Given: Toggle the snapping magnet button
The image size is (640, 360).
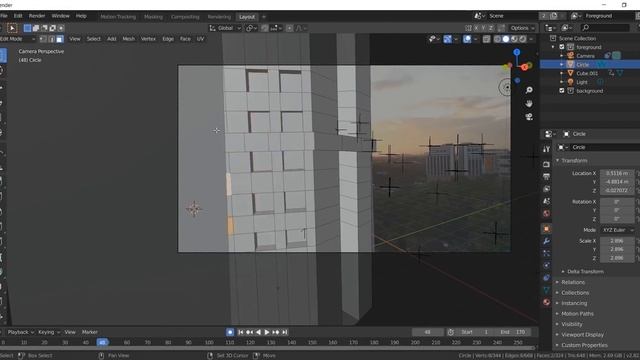Looking at the screenshot, I should [264, 28].
